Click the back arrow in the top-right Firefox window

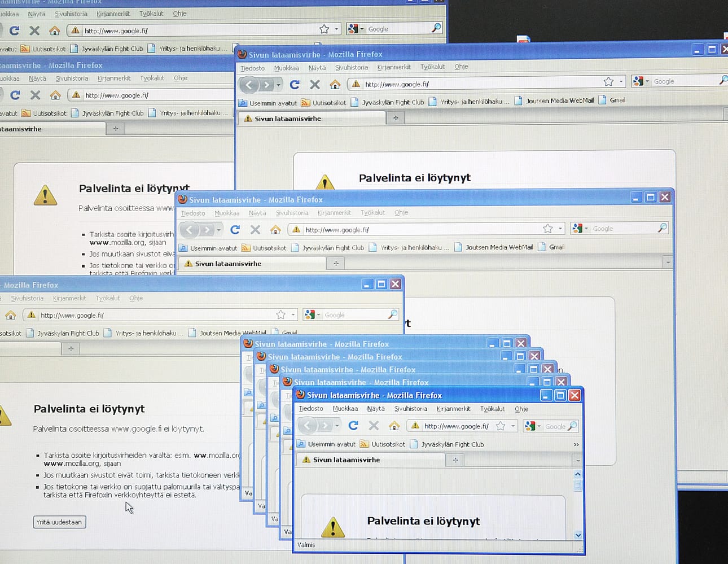tap(249, 85)
